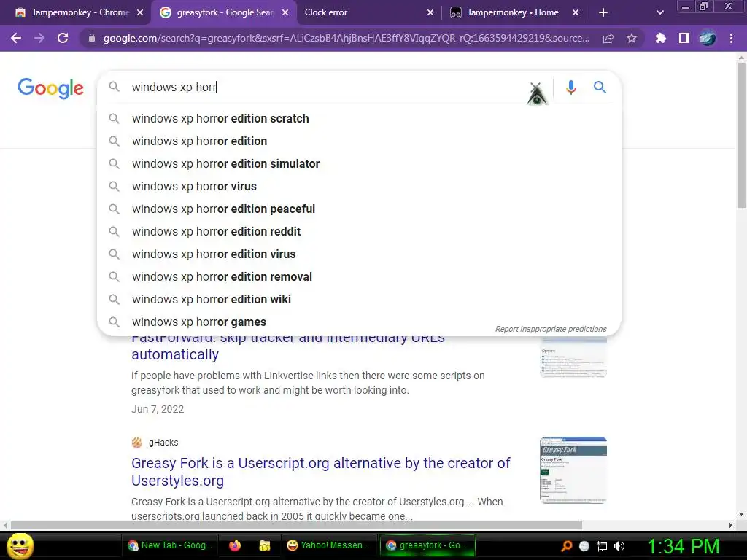
Task: Open the Chrome profile avatar
Action: pyautogui.click(x=708, y=38)
